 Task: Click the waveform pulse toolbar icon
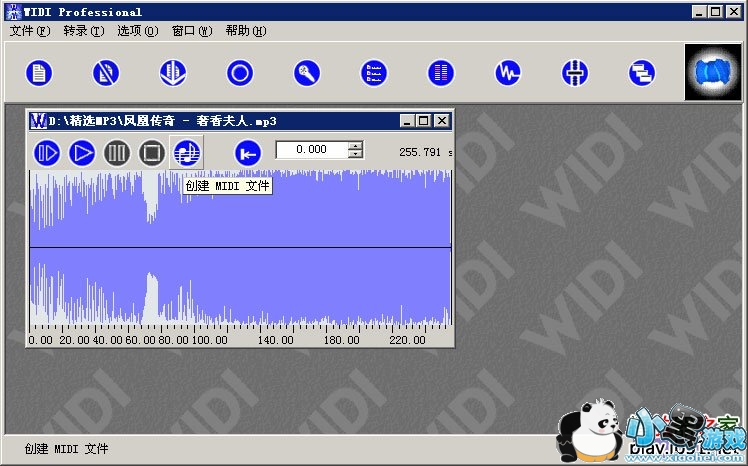click(508, 73)
